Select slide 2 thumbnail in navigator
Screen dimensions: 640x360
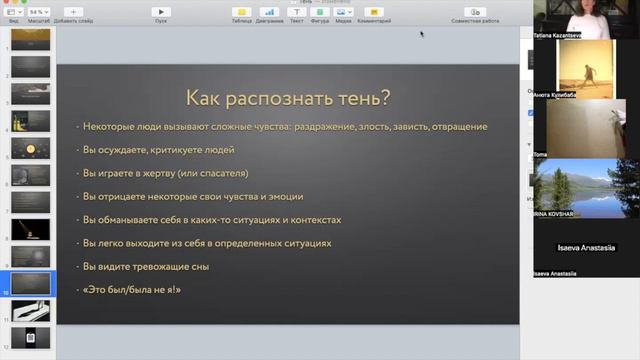(x=31, y=67)
